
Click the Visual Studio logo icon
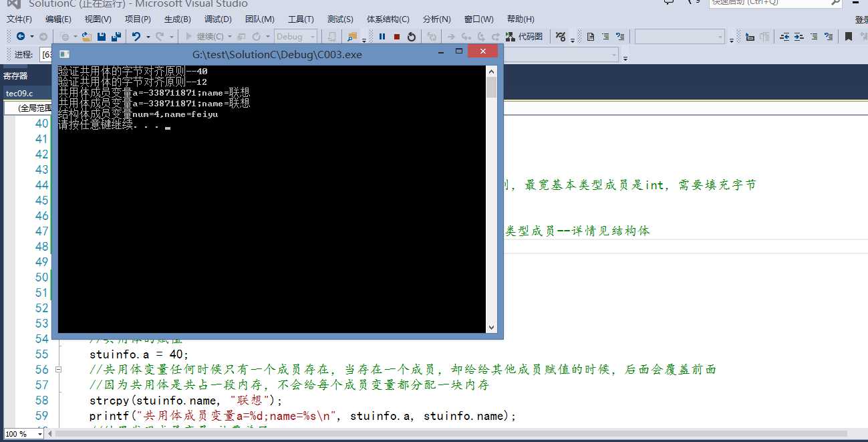point(13,3)
